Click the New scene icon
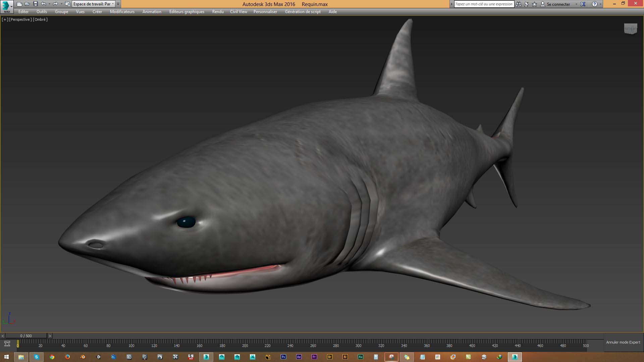644x362 pixels. click(19, 4)
